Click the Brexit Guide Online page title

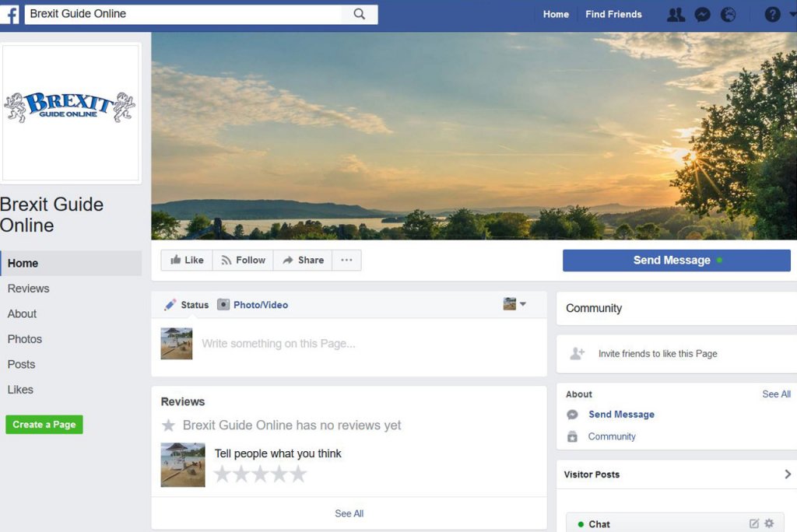[x=51, y=215]
